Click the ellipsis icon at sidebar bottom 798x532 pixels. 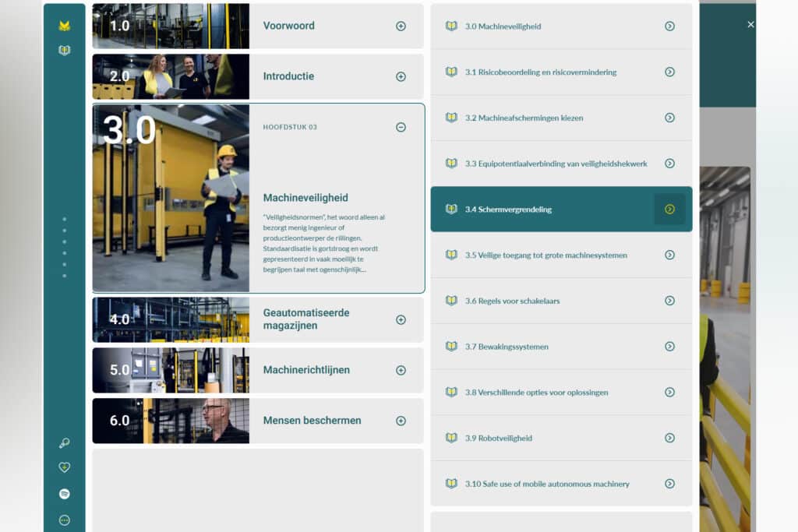click(65, 518)
